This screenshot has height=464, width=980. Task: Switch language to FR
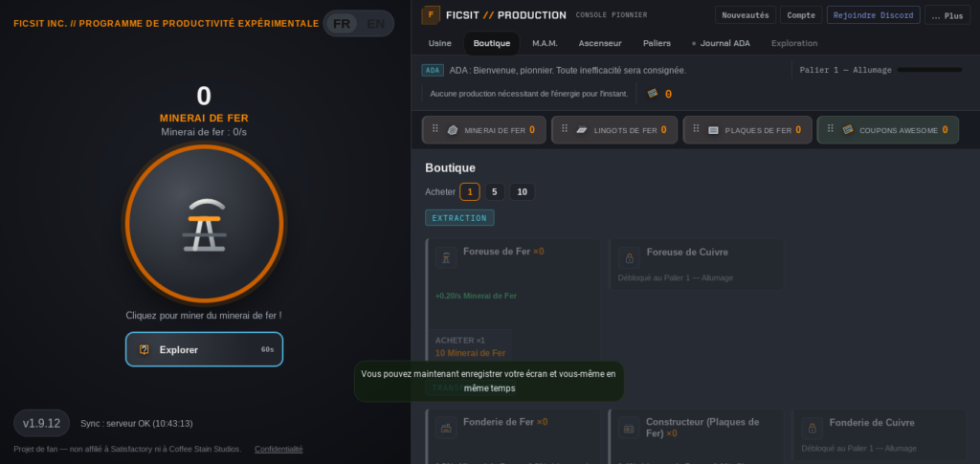point(342,24)
